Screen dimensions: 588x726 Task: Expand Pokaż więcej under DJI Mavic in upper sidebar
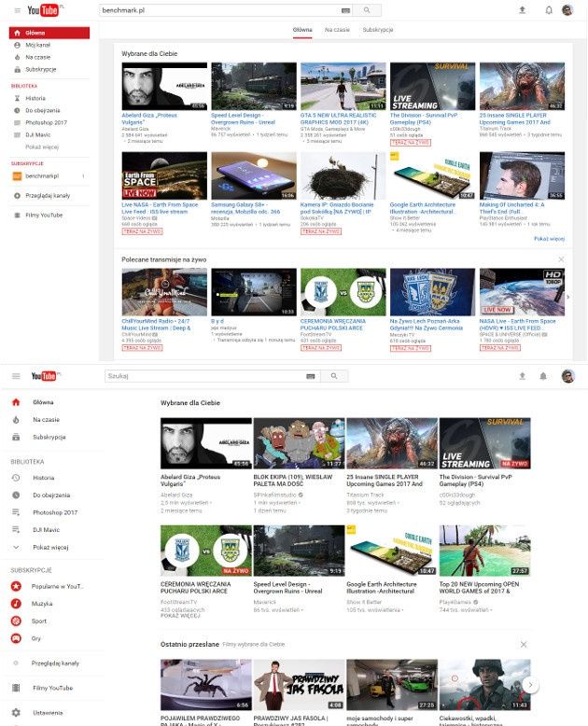click(42, 147)
